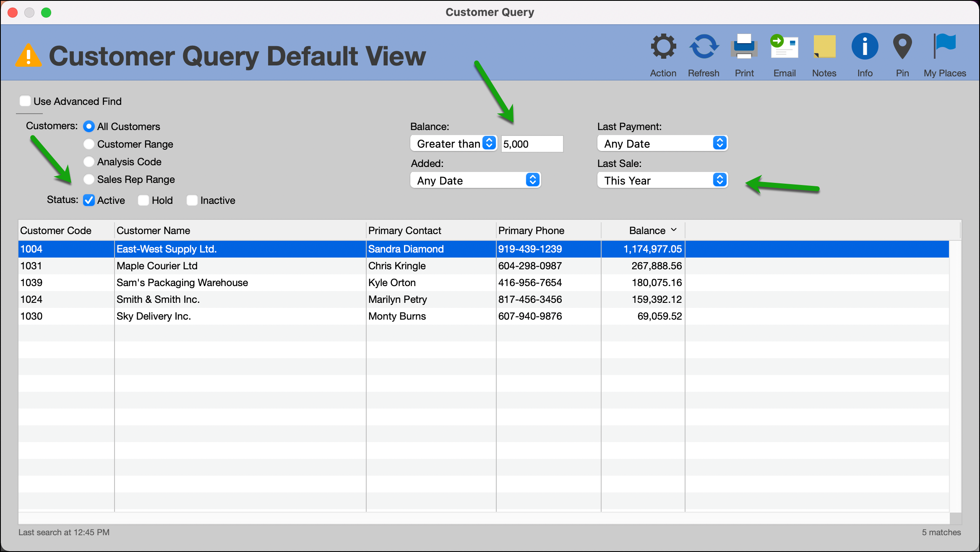Open the Action gear menu
The image size is (980, 552).
[663, 47]
